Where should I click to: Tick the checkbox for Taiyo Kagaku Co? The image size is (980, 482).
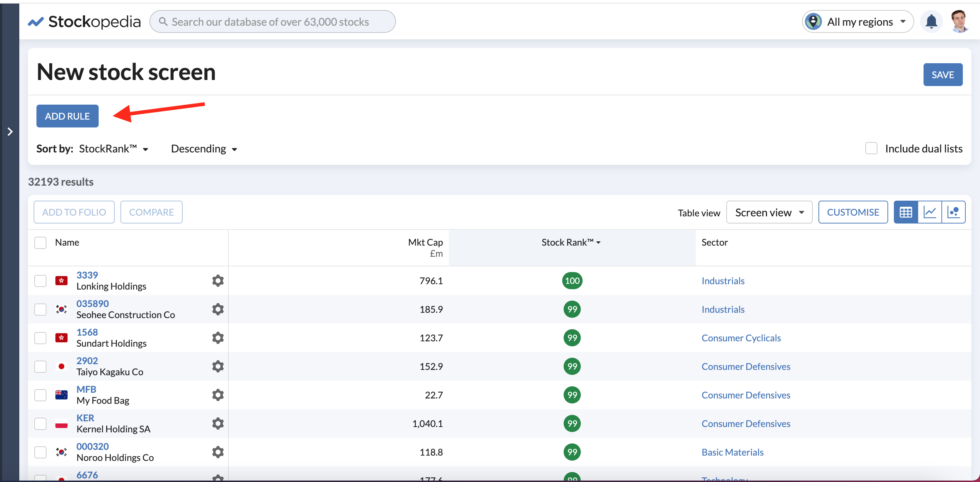coord(40,366)
